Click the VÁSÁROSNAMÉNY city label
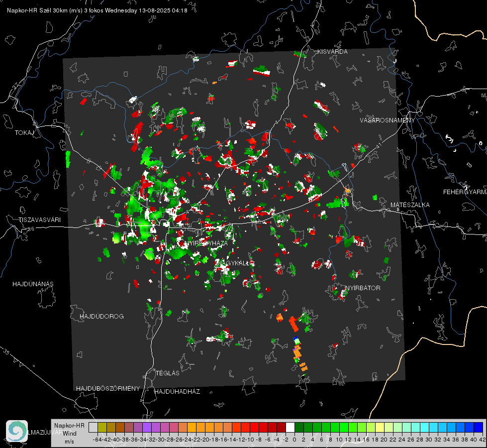The image size is (487, 448). 388,120
